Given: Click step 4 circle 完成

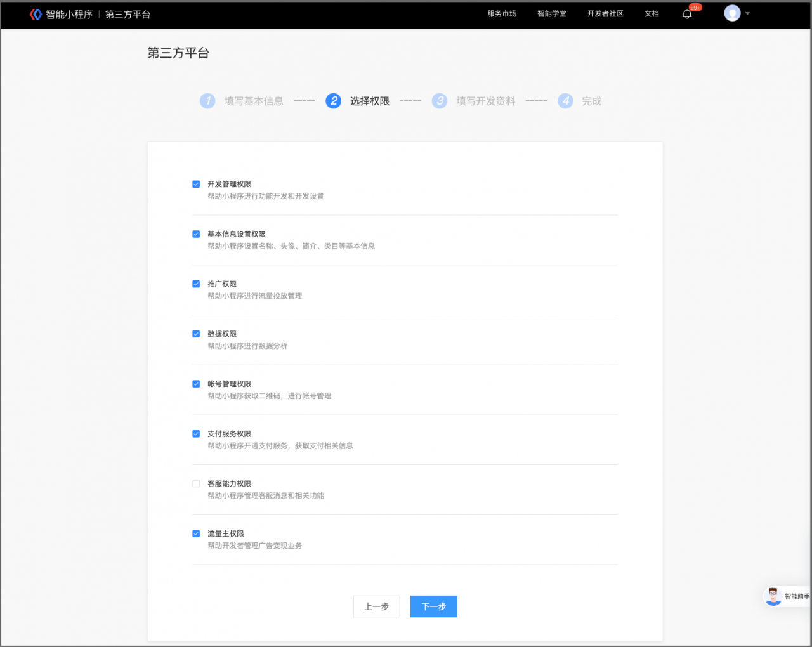Looking at the screenshot, I should 565,101.
